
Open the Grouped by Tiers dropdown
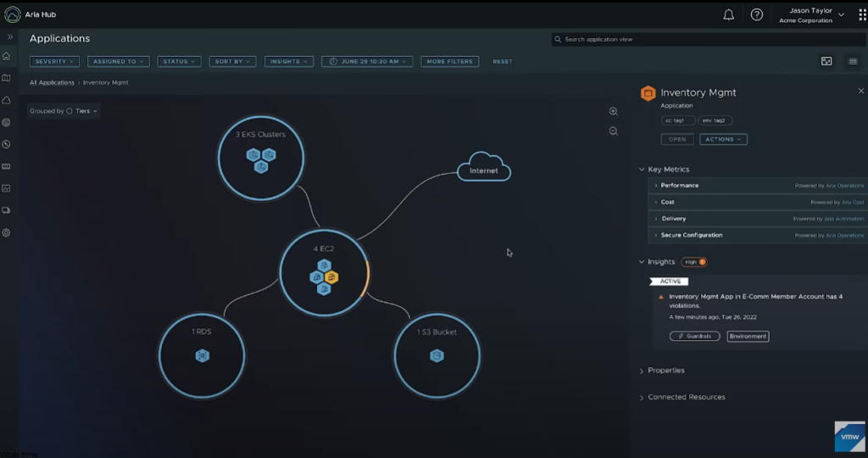tap(64, 111)
